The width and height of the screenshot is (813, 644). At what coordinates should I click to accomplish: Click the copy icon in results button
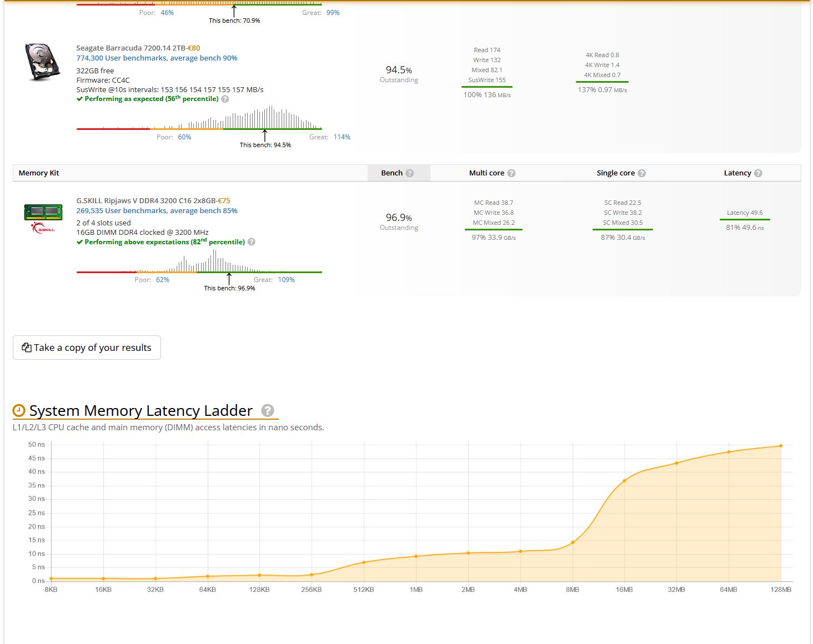pos(26,348)
